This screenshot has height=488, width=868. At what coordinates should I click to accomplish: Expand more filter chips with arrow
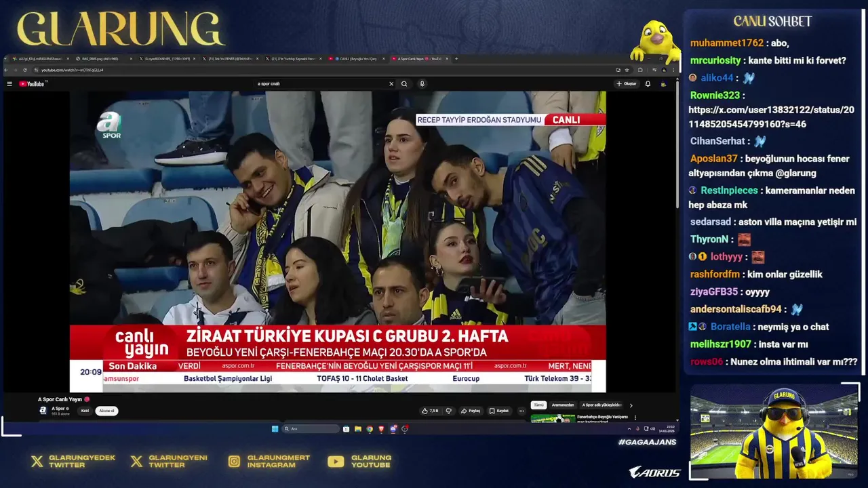coord(631,405)
